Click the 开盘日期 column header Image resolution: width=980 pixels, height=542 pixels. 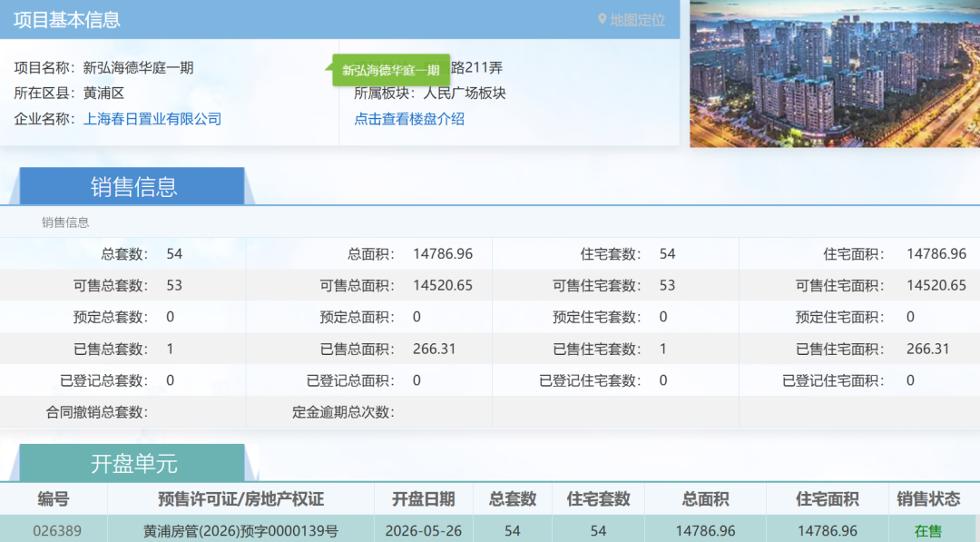(423, 498)
